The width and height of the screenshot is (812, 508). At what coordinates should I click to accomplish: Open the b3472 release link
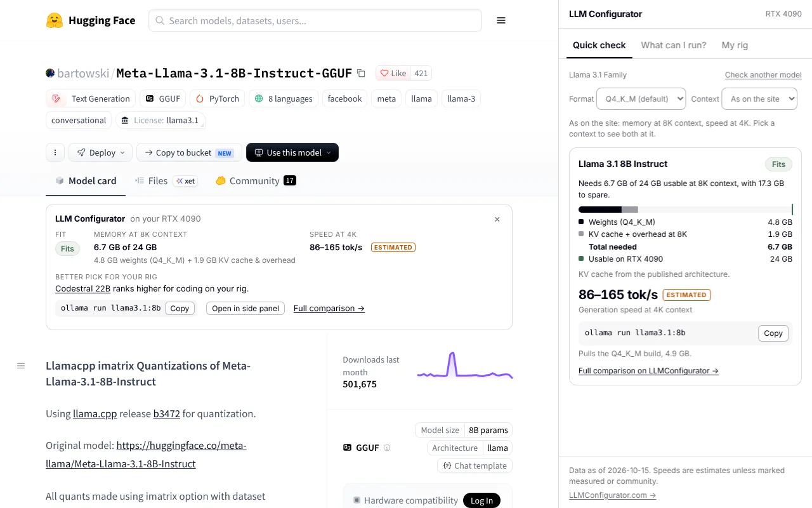167,413
